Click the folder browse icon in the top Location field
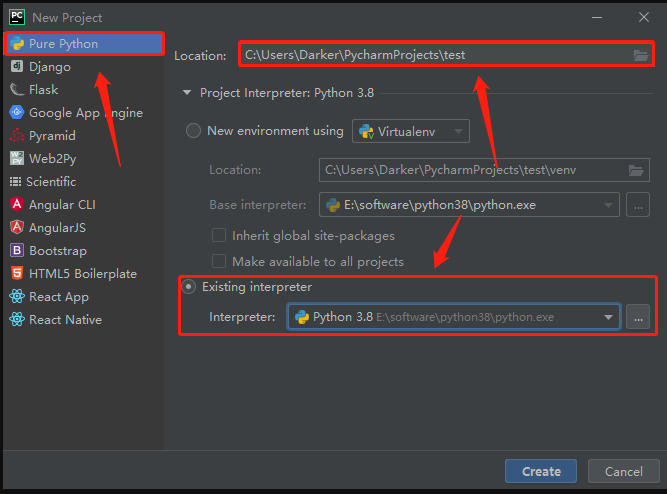 (x=640, y=55)
